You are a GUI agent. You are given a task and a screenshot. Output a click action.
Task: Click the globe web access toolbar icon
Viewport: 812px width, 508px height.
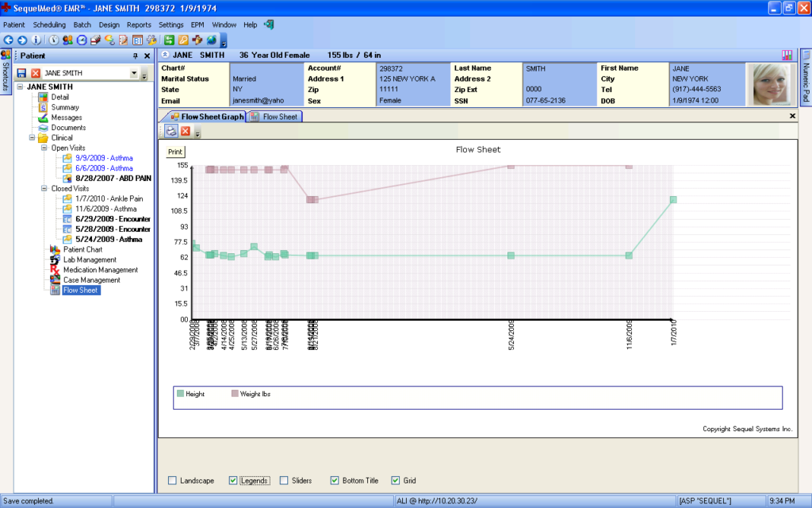click(211, 40)
